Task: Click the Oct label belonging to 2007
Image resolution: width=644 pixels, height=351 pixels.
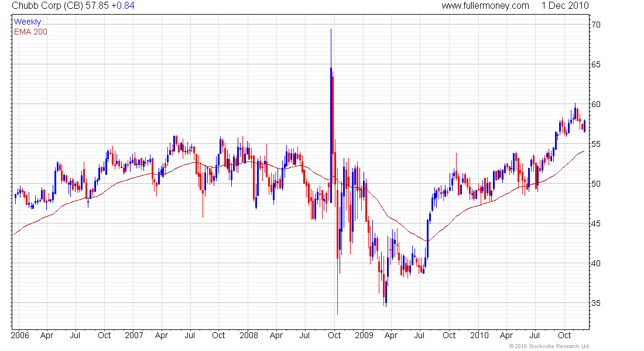Action: click(218, 335)
